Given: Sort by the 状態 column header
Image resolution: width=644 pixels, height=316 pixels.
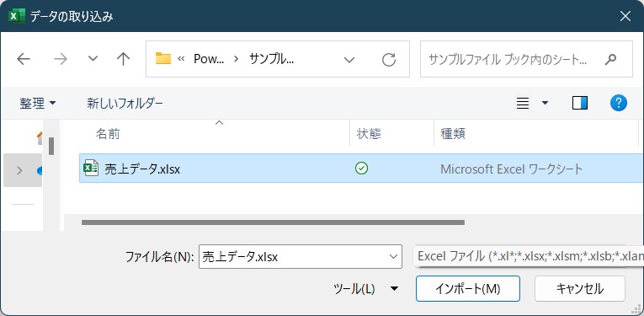Looking at the screenshot, I should (391, 133).
